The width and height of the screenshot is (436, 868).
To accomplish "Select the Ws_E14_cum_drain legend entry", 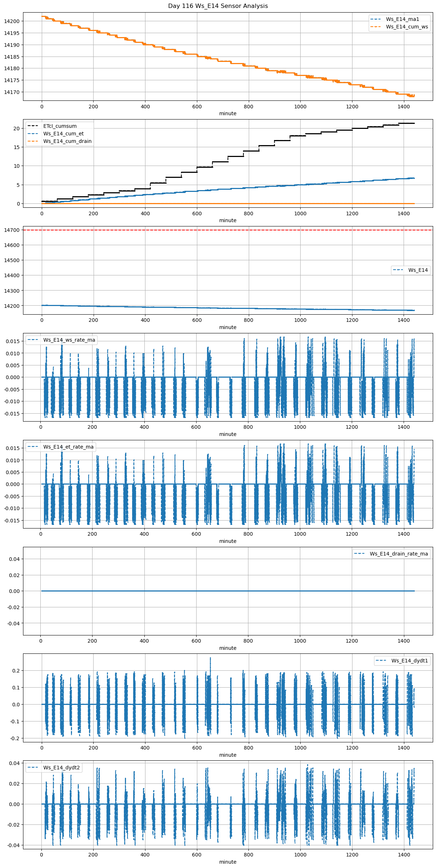I will click(x=67, y=141).
